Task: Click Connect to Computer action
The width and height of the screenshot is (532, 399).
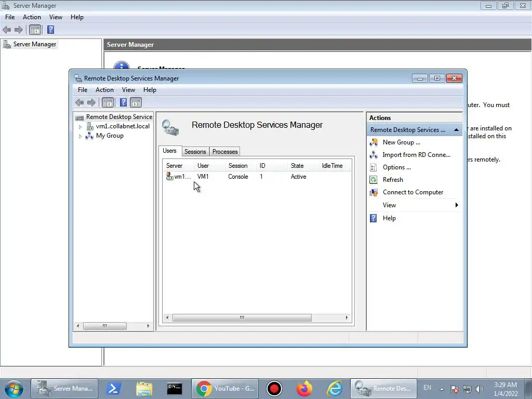Action: 413,192
